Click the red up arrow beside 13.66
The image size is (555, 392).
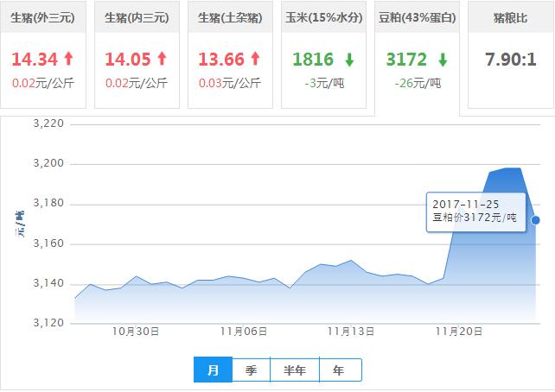click(256, 59)
